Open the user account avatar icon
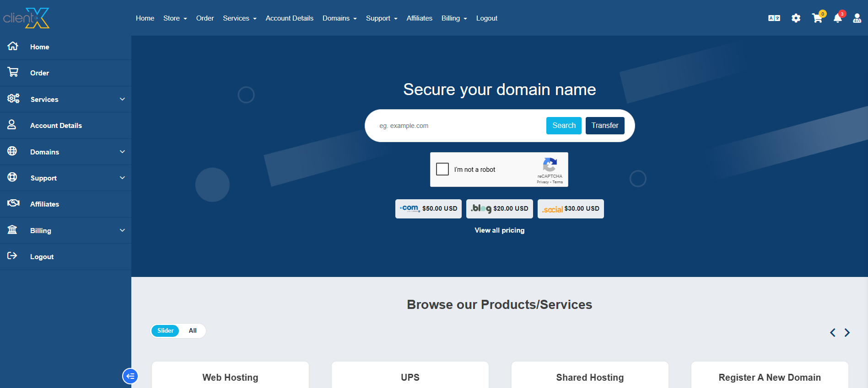Viewport: 868px width, 388px height. click(857, 18)
